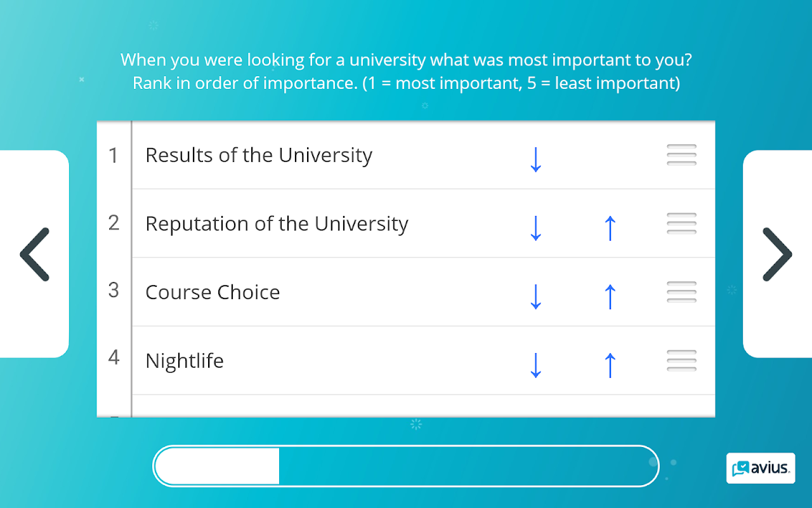Screen dimensions: 812x508
Task: Click drag handle on Nightlife row
Action: point(681,361)
